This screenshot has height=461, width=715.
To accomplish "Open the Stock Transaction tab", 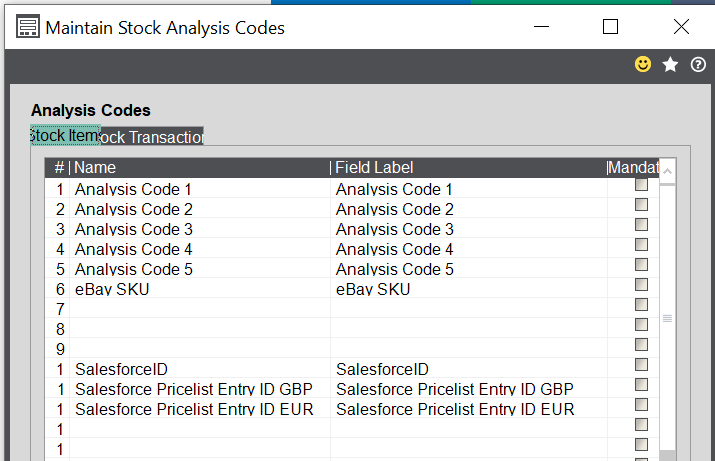I will pos(152,137).
